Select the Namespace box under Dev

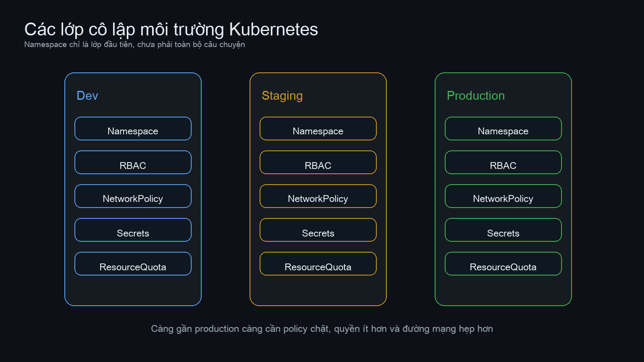point(133,129)
